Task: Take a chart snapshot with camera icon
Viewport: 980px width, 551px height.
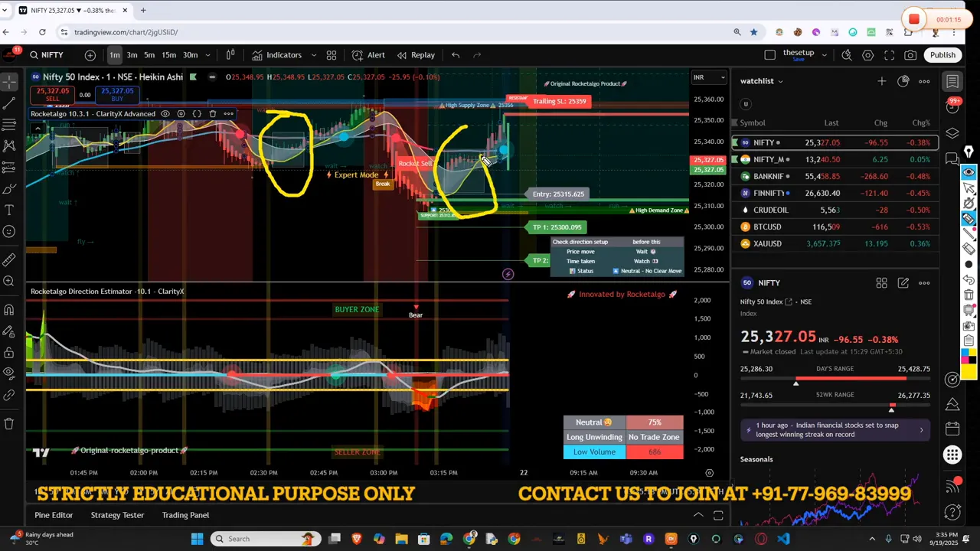Action: point(910,55)
